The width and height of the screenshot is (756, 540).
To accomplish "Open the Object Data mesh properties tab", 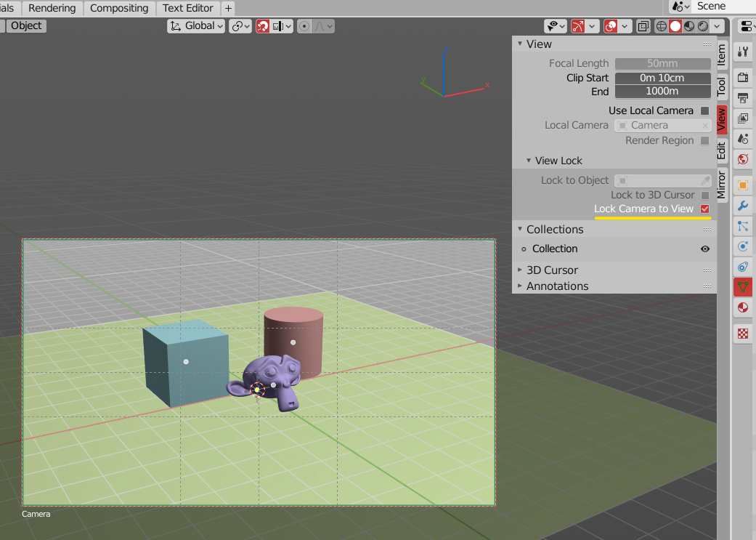I will click(x=743, y=287).
